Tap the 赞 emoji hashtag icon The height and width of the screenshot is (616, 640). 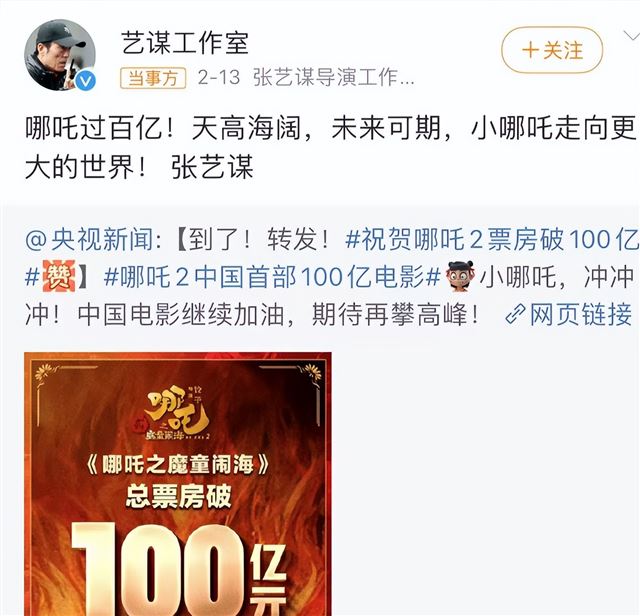click(x=59, y=278)
